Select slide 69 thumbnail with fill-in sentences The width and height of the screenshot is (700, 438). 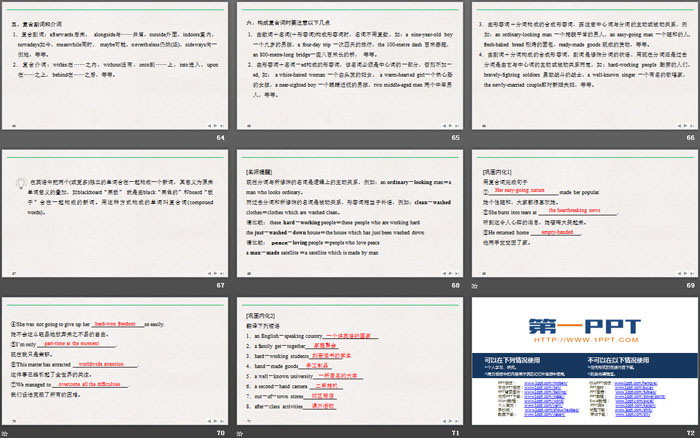coord(585,213)
